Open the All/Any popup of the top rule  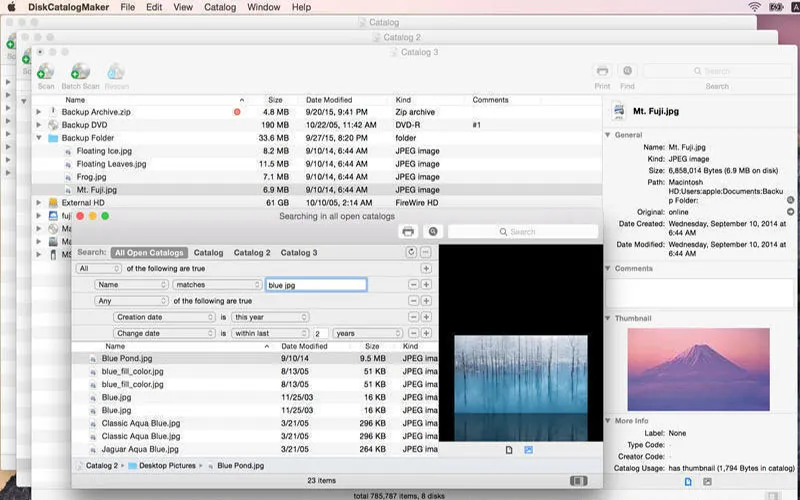tap(98, 268)
